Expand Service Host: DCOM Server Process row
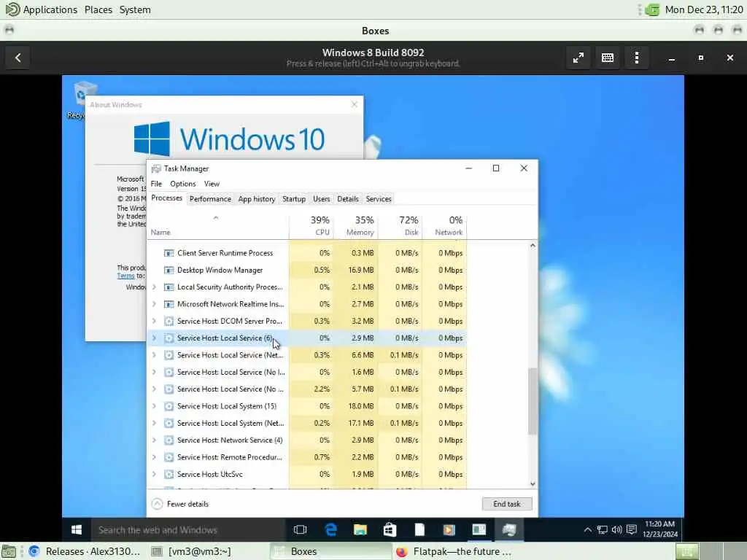 [x=155, y=321]
